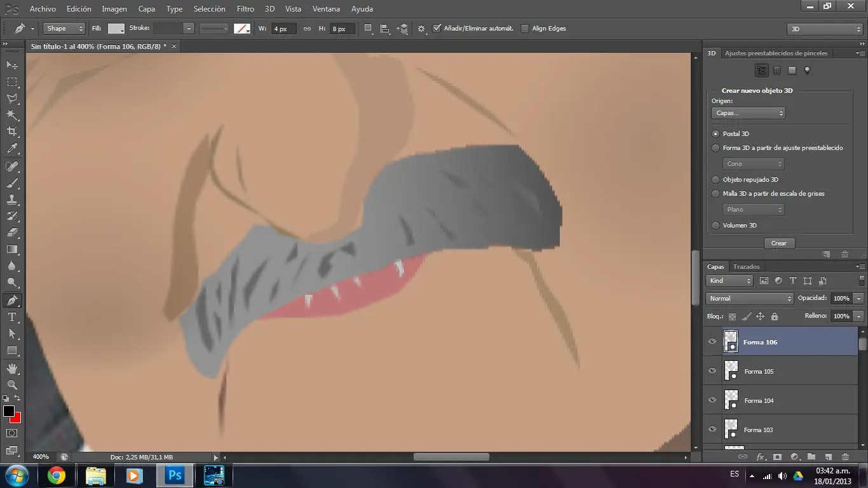This screenshot has width=868, height=488.
Task: Hide the Forma 105 layer
Action: click(712, 371)
